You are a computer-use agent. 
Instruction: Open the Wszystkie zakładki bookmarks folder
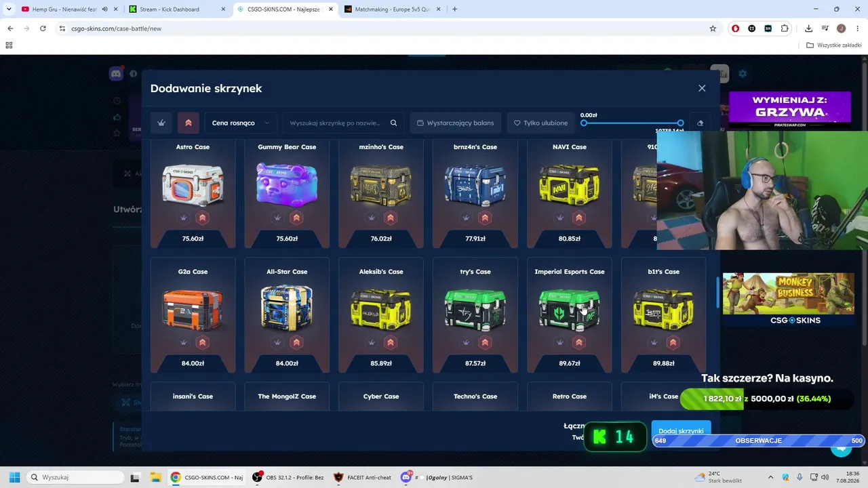[834, 45]
